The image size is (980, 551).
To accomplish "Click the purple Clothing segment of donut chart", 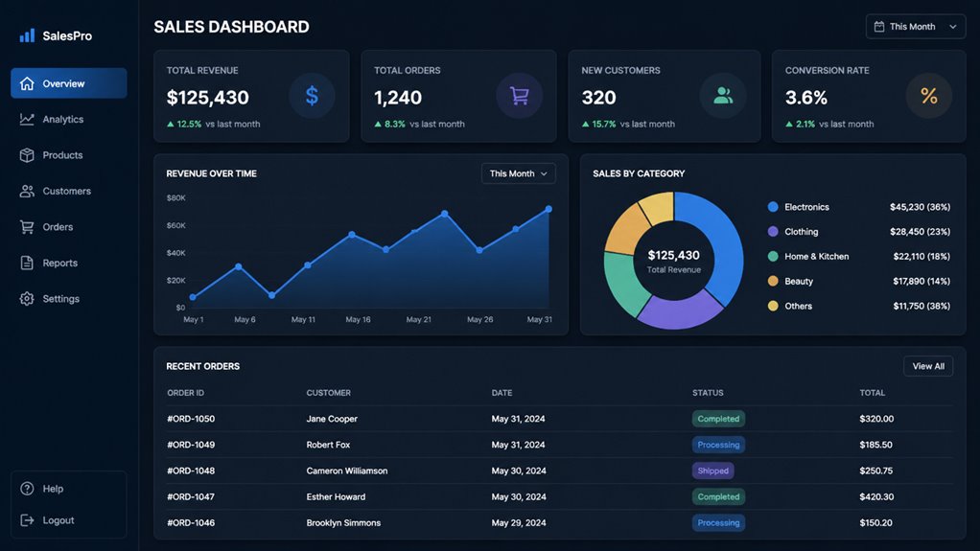I will point(680,313).
